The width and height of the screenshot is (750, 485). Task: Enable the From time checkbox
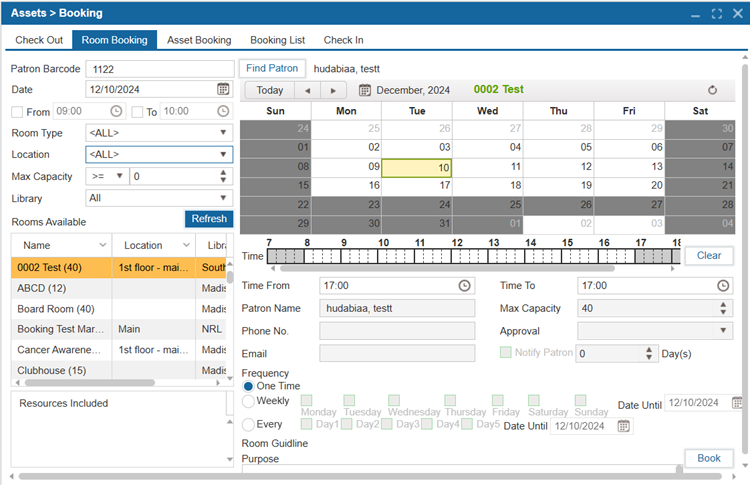coord(17,112)
